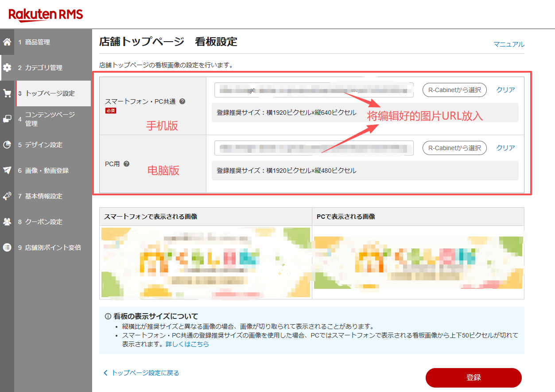Select the people group icon in the sidebar
The image size is (555, 392).
click(x=7, y=222)
